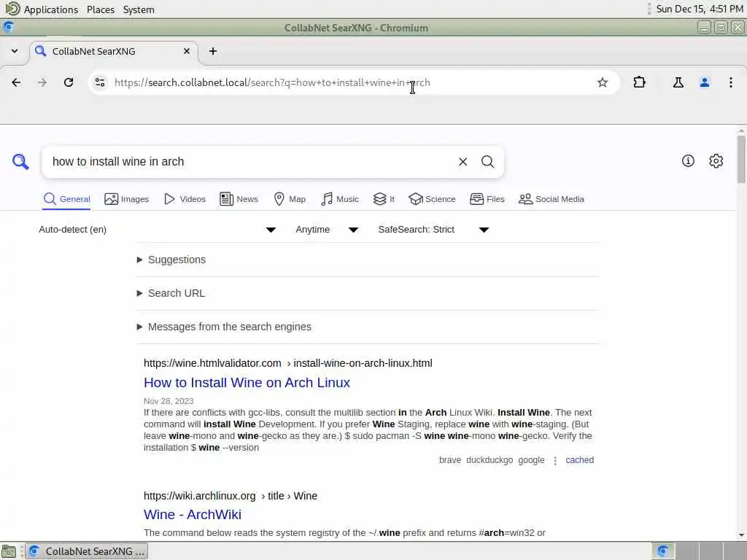The height and width of the screenshot is (560, 747).
Task: Open Wine - ArchWiki result
Action: [x=193, y=515]
